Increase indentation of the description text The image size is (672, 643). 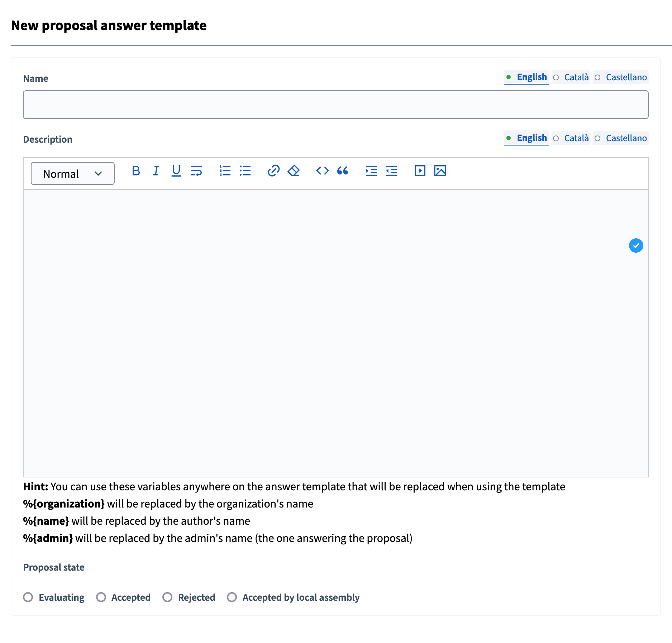click(371, 171)
